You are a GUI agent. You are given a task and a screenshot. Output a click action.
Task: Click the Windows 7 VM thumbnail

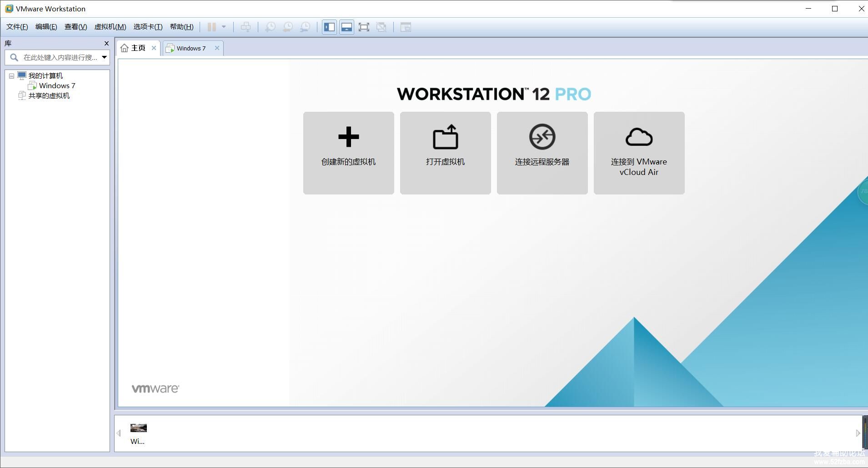pos(138,428)
